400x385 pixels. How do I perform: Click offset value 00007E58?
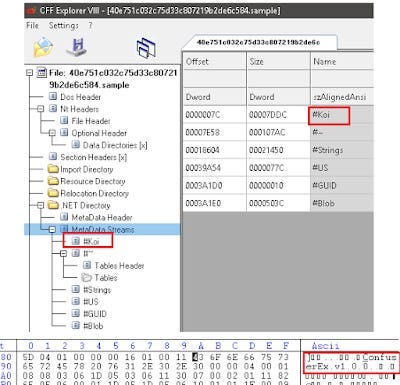203,132
